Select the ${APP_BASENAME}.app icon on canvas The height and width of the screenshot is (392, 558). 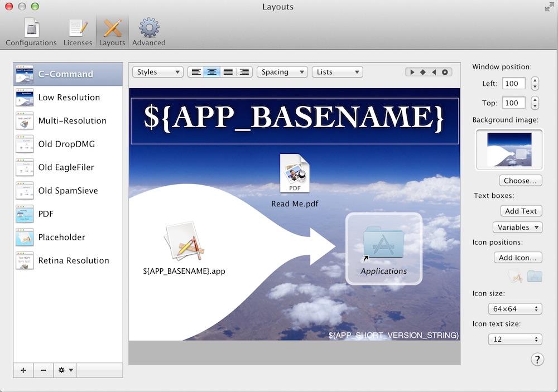(x=183, y=242)
